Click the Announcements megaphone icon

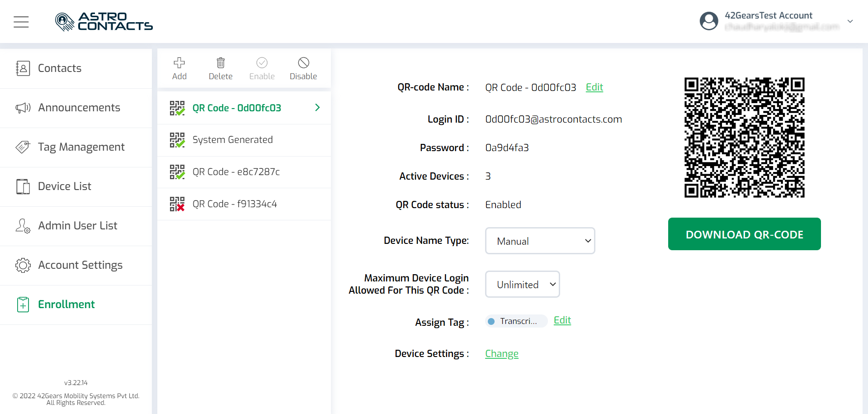(23, 108)
